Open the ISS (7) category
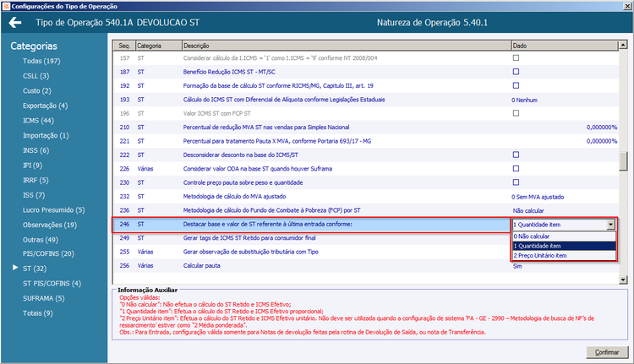The width and height of the screenshot is (634, 364). tap(34, 195)
